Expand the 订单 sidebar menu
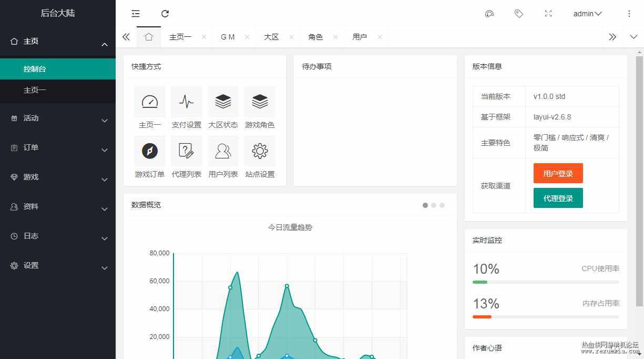The width and height of the screenshot is (644, 359). [x=58, y=148]
